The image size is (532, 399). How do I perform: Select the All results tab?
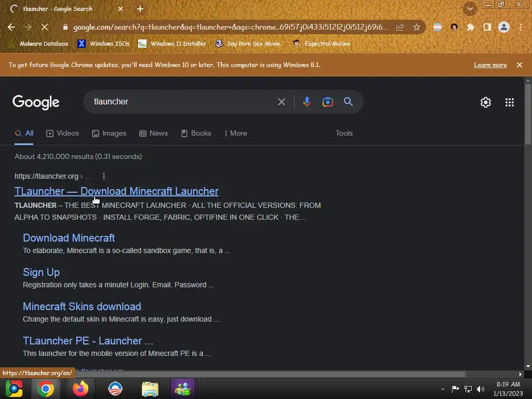coord(24,134)
